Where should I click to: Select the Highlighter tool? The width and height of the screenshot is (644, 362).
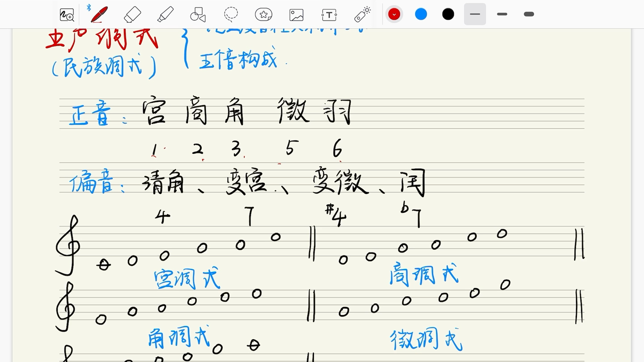tap(165, 14)
